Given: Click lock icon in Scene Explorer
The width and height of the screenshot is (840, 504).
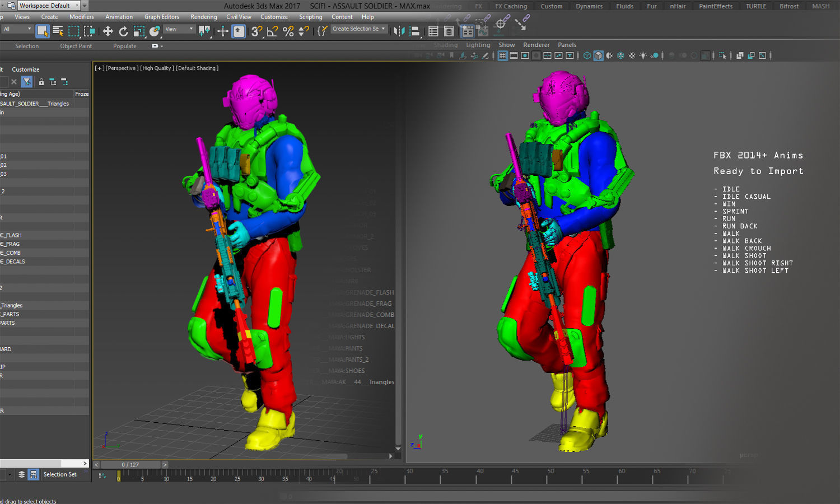Looking at the screenshot, I should [x=41, y=82].
